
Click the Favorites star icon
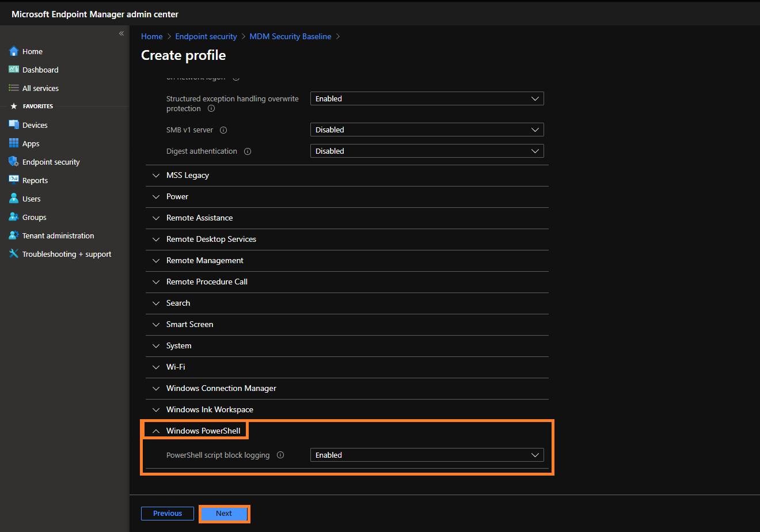click(x=14, y=107)
